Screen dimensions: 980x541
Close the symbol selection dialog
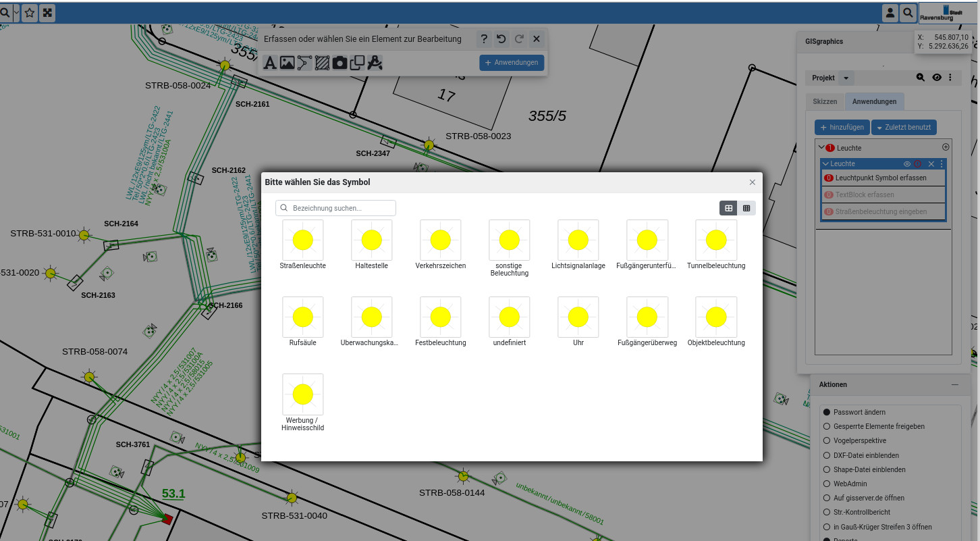(753, 182)
